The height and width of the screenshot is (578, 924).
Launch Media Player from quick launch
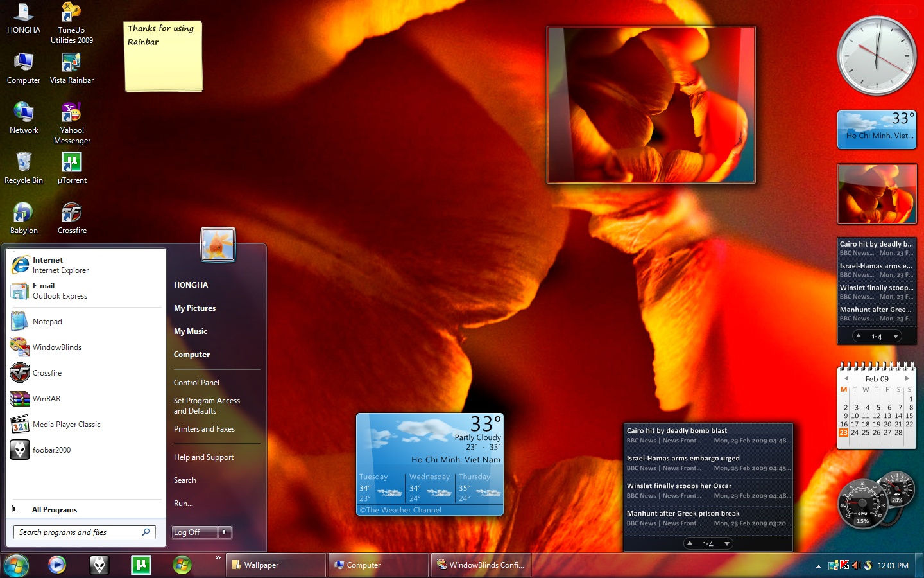tap(57, 565)
